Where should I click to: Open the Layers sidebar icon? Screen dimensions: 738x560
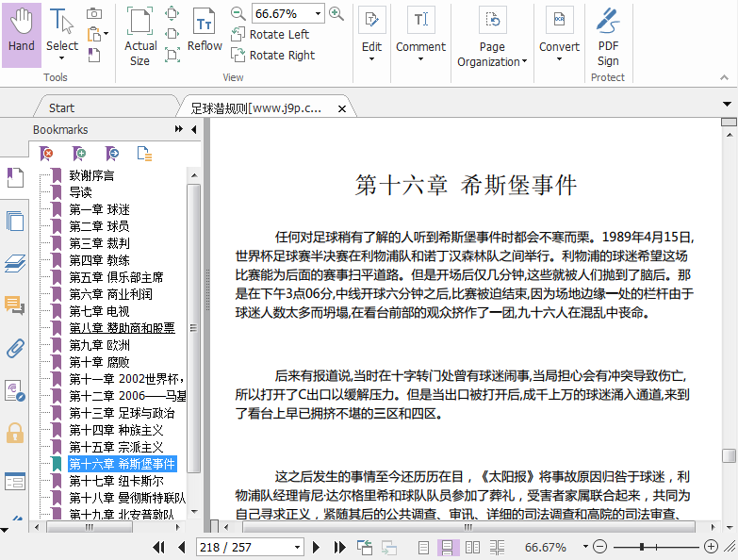15,264
